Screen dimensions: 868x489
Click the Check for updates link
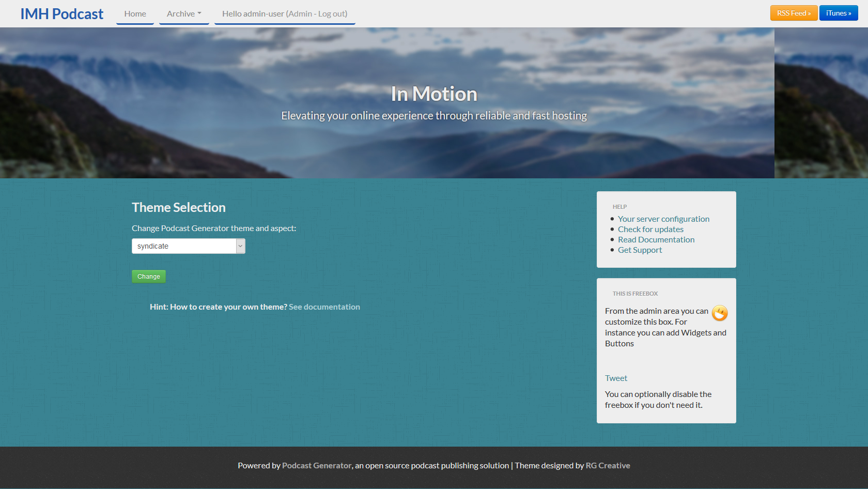[650, 230]
